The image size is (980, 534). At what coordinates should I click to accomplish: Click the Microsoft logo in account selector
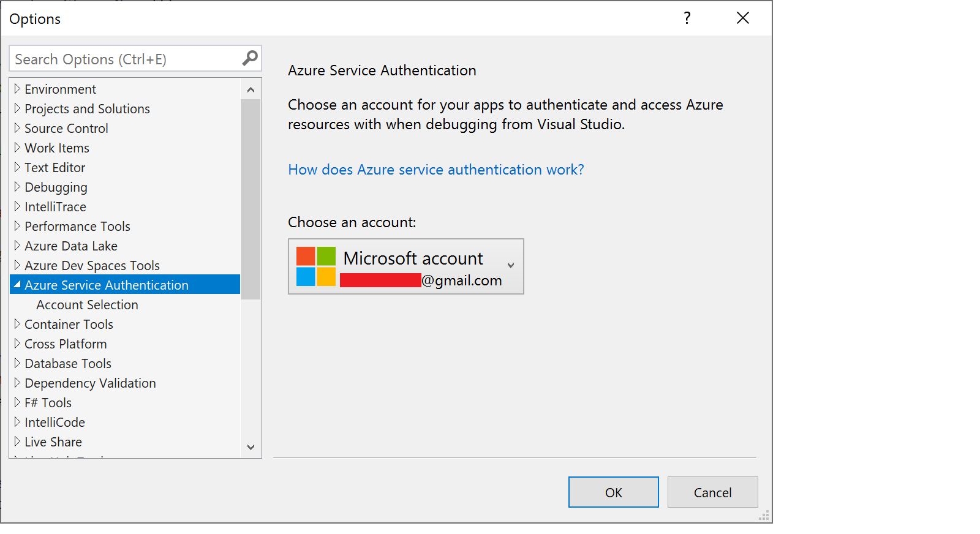315,266
